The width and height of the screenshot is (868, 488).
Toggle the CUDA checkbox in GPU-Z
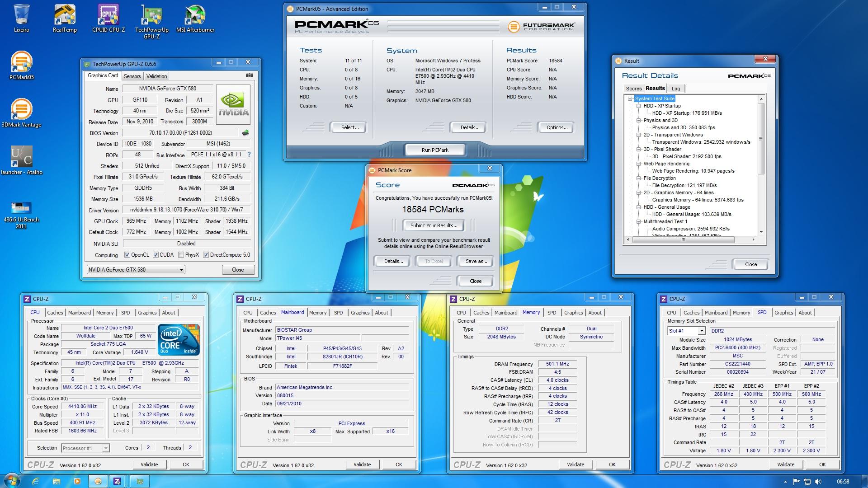pyautogui.click(x=156, y=255)
